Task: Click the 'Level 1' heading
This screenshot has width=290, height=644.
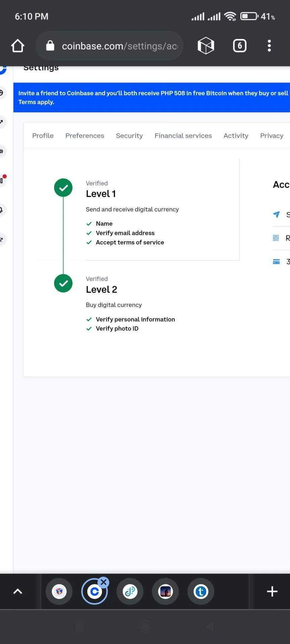Action: (101, 194)
